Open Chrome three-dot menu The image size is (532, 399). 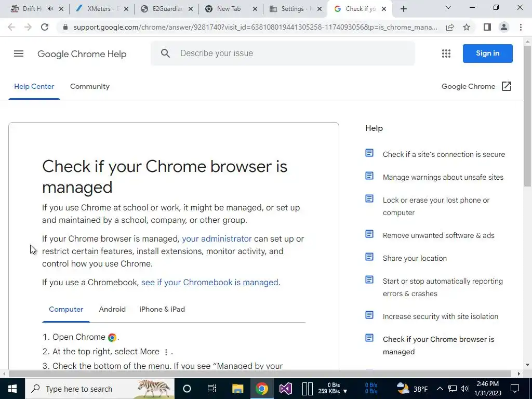[x=521, y=27]
